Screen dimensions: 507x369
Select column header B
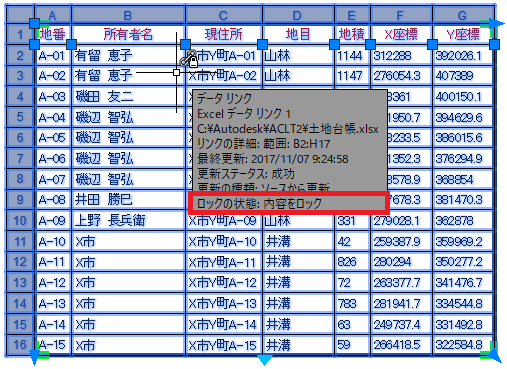pos(128,15)
